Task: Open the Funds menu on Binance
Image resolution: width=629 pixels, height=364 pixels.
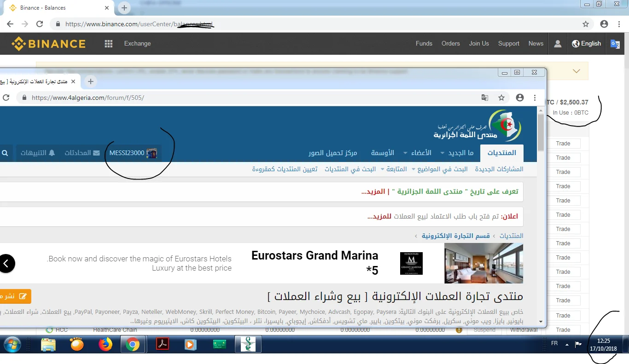Action: pyautogui.click(x=424, y=44)
